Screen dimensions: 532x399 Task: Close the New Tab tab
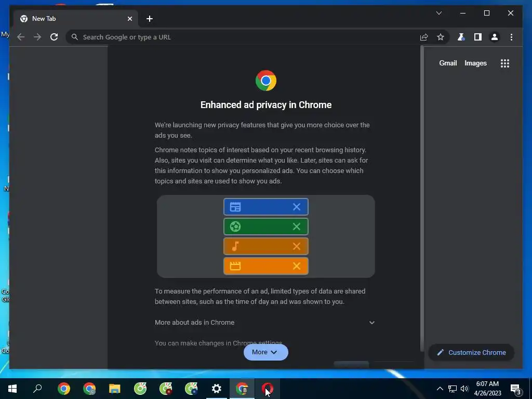[129, 19]
